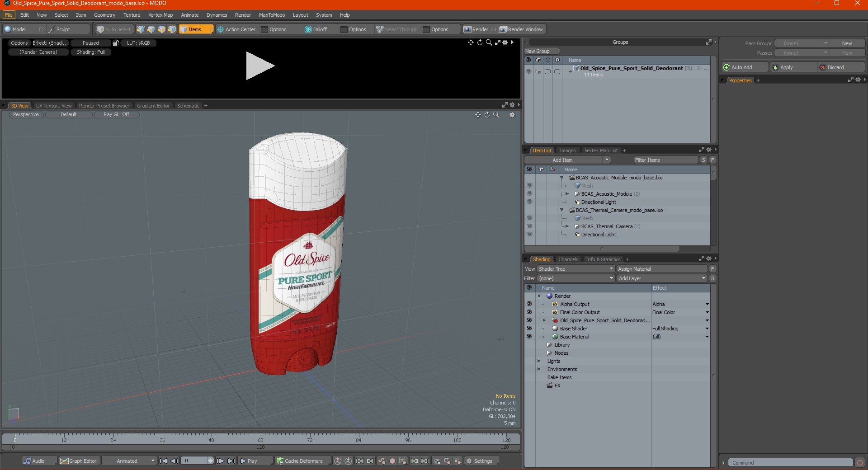Image resolution: width=868 pixels, height=470 pixels.
Task: Click the Command input field
Action: point(790,463)
